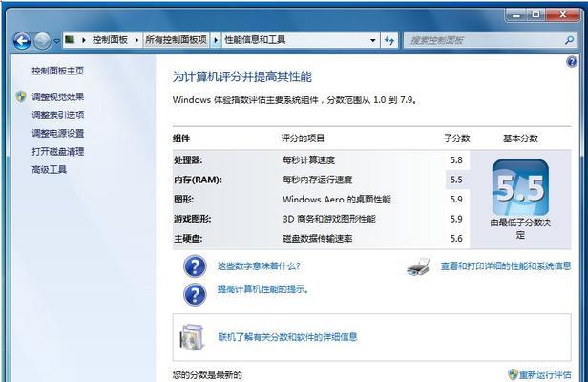
Task: Click Windows Aero 的桌面性能 description
Action: pos(337,200)
